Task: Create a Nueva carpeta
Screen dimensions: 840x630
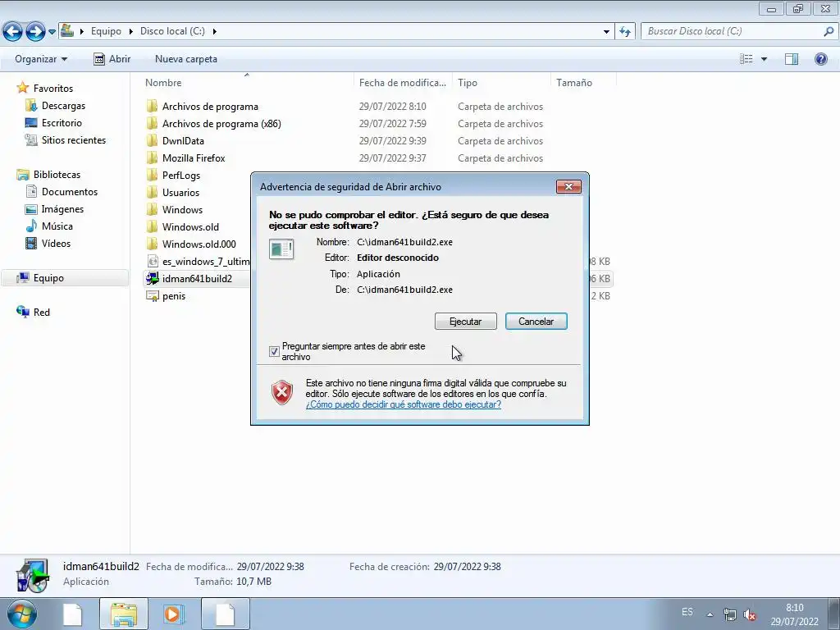Action: (x=186, y=59)
